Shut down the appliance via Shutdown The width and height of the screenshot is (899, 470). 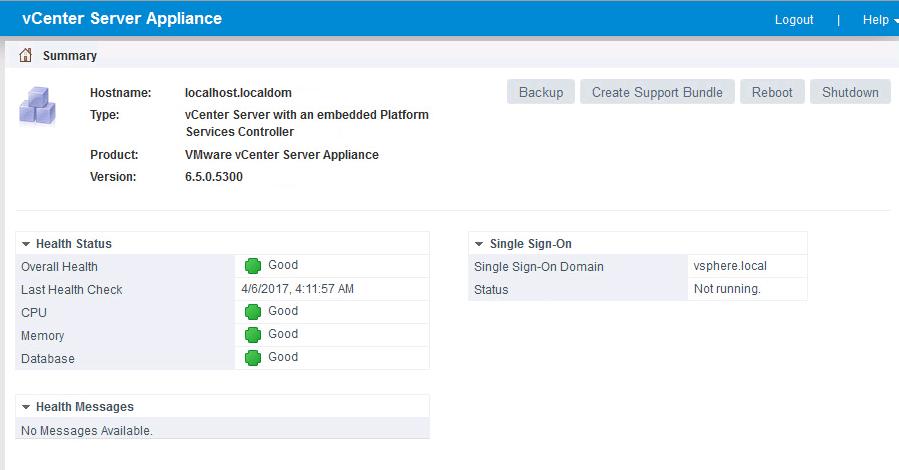pos(850,92)
